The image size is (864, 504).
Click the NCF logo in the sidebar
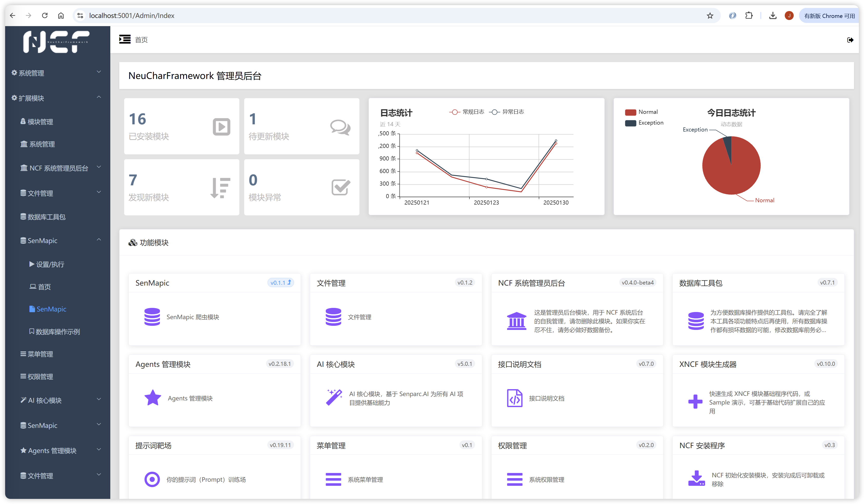[57, 42]
